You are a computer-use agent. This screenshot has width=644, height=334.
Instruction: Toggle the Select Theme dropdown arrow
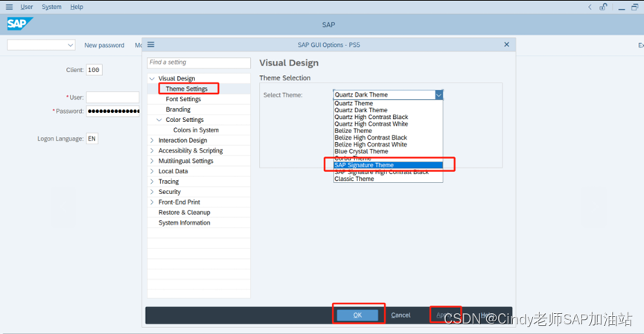(x=439, y=94)
